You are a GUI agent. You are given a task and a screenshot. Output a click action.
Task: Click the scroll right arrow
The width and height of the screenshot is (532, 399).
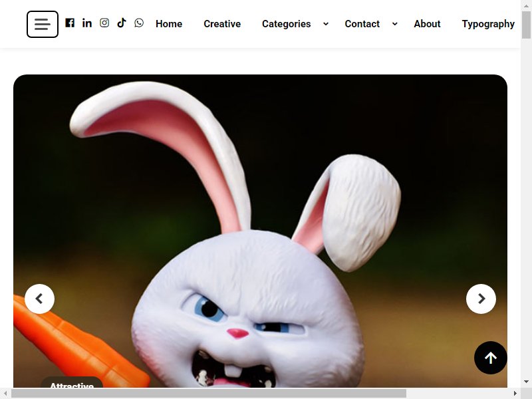pos(515,393)
